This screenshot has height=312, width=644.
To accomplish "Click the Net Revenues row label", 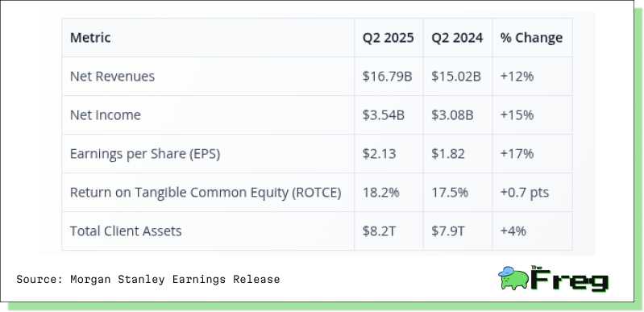I will point(112,77).
